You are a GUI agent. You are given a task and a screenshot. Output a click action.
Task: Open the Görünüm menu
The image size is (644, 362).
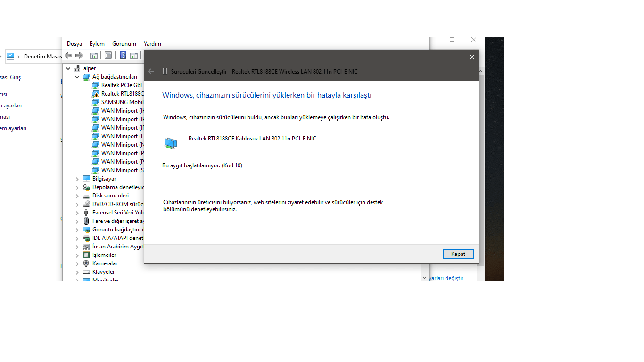[124, 44]
